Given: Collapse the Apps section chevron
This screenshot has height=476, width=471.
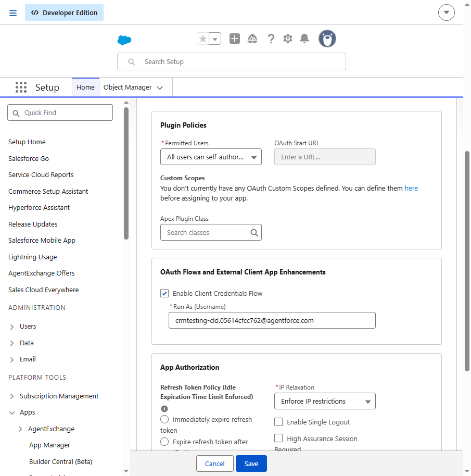Looking at the screenshot, I should 12,412.
